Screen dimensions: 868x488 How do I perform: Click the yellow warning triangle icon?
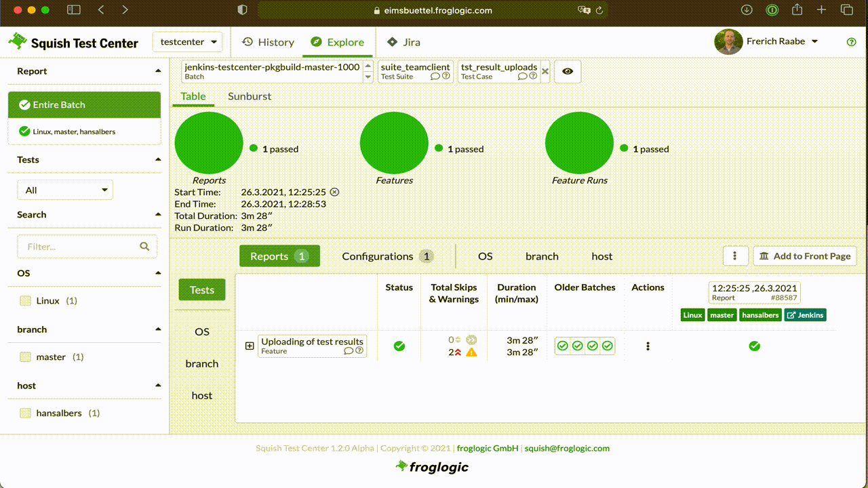pyautogui.click(x=471, y=352)
